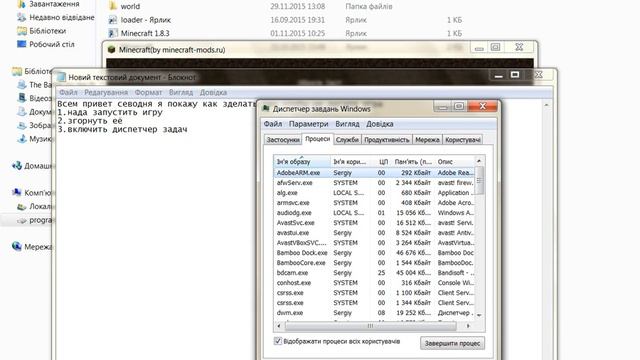The height and width of the screenshot is (360, 640).
Task: Sort by Ім'я користувача column header
Action: coord(350,162)
